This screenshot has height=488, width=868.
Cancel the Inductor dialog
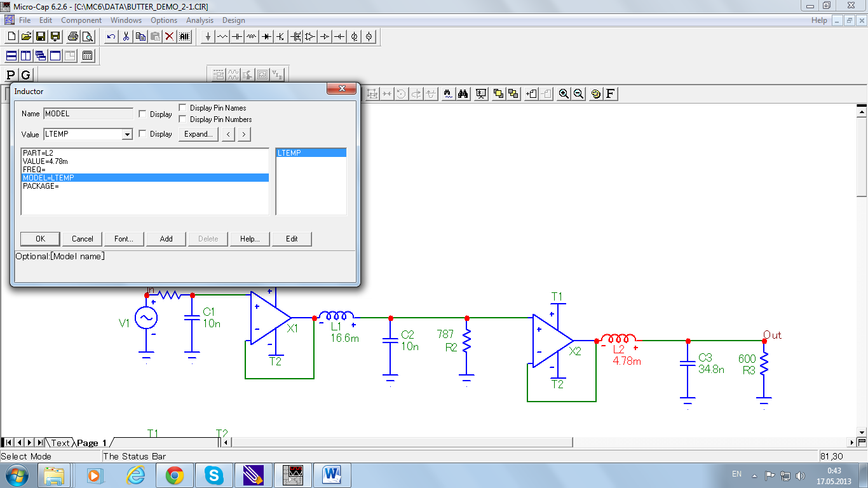click(83, 239)
